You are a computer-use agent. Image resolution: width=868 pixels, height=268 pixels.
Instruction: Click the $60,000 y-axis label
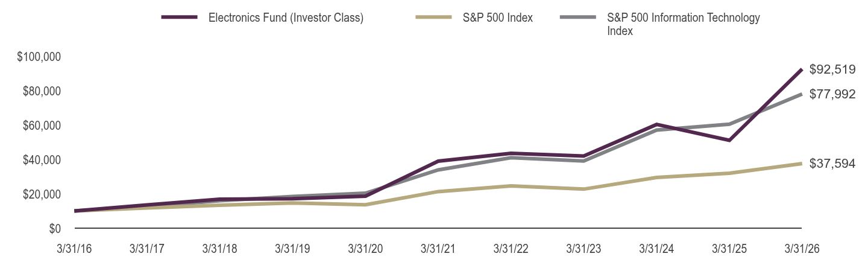[42, 126]
